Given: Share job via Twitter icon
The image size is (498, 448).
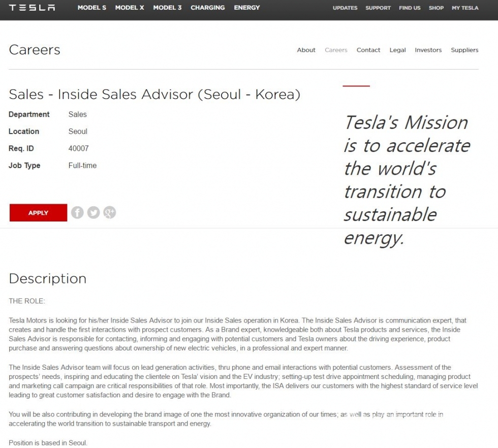Looking at the screenshot, I should click(94, 212).
